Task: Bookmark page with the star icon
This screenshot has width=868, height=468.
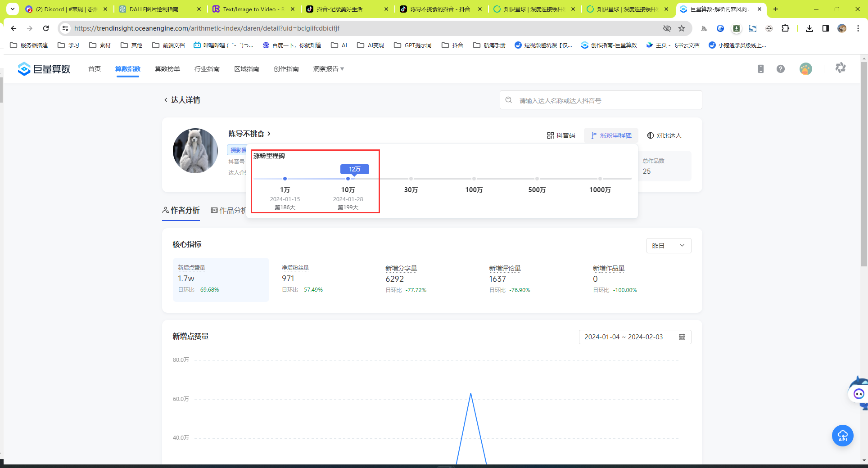Action: pyautogui.click(x=682, y=28)
